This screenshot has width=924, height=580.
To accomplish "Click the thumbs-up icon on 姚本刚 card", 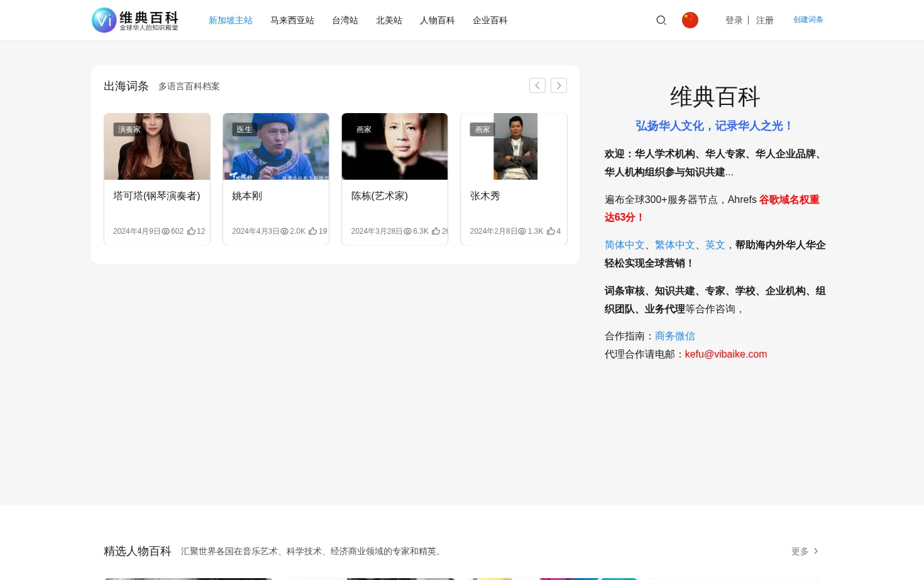I will tap(312, 231).
